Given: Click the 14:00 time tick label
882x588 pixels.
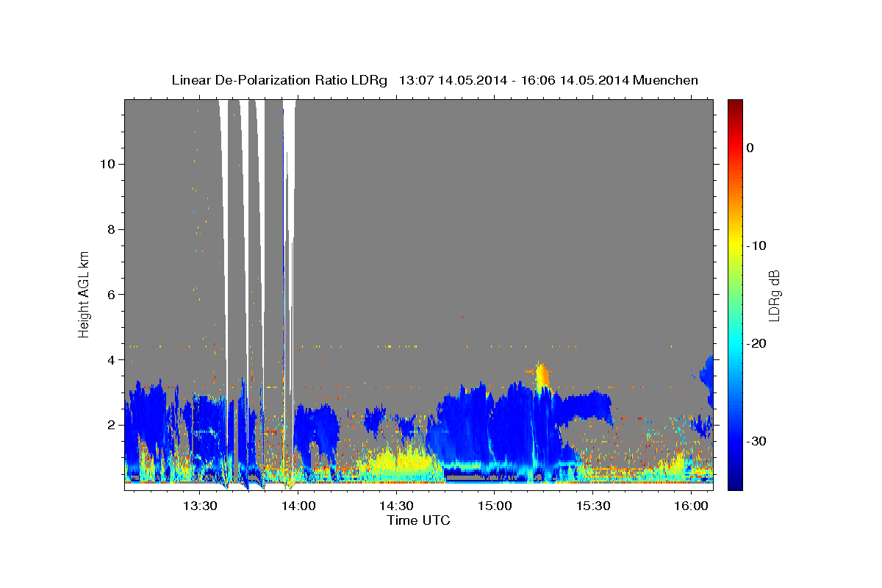Looking at the screenshot, I should pyautogui.click(x=298, y=506).
